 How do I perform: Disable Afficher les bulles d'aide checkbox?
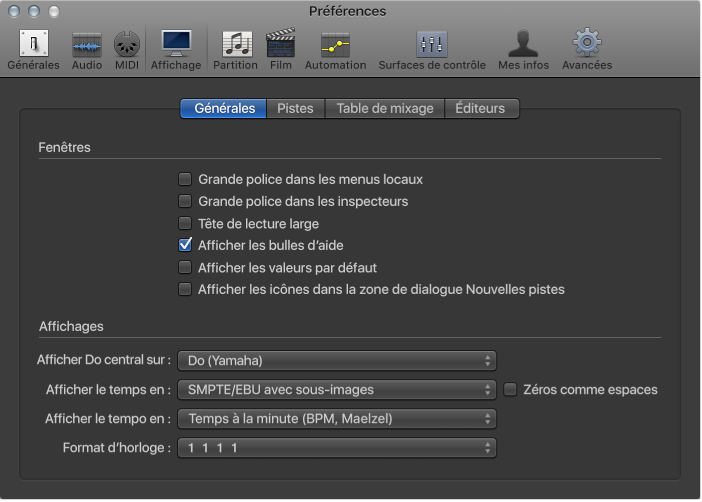[185, 246]
